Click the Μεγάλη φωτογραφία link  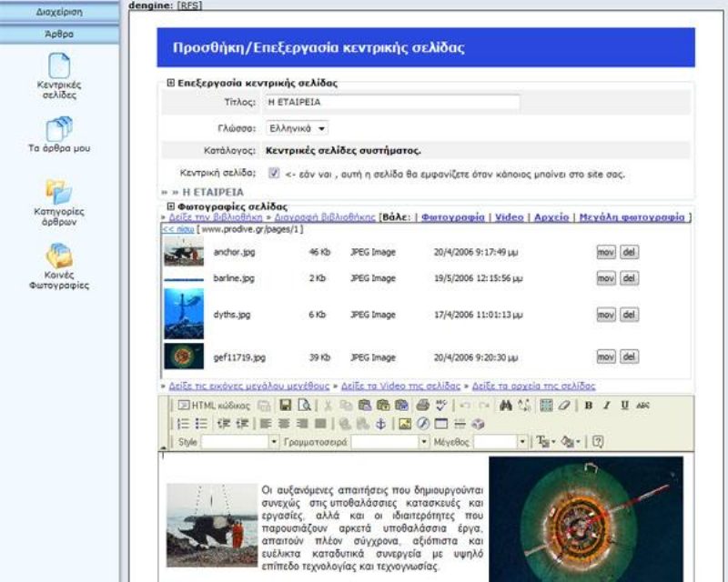[632, 217]
